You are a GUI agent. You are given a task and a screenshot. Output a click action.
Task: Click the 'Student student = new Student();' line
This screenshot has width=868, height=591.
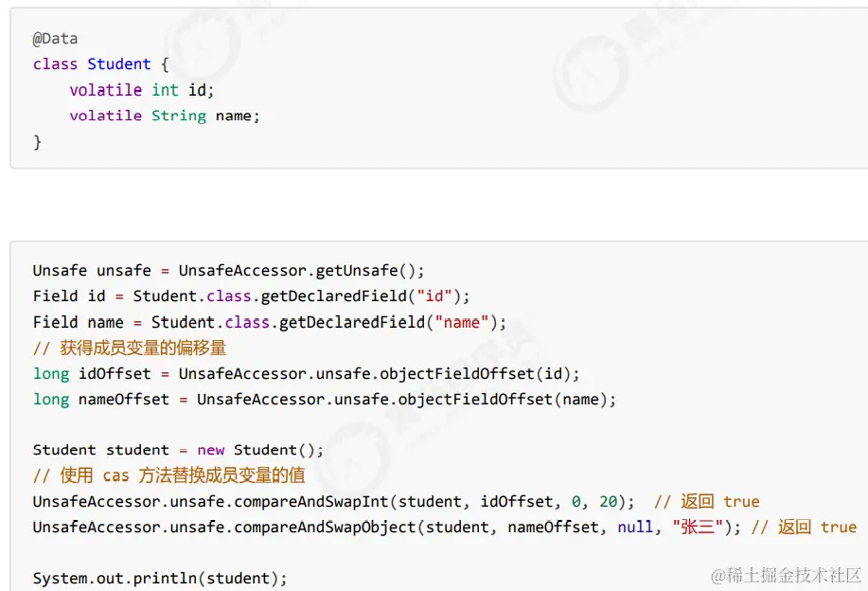point(178,450)
